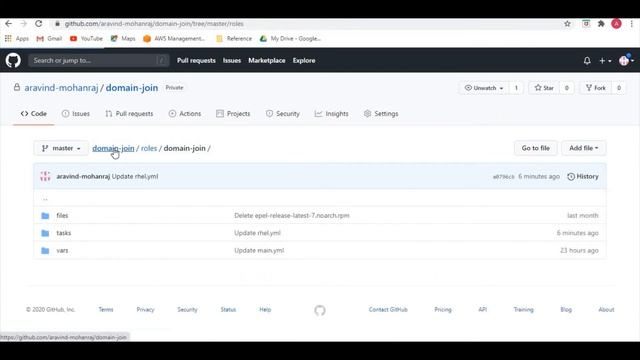The image size is (640, 360).
Task: Open footer Blog link
Action: tap(566, 310)
